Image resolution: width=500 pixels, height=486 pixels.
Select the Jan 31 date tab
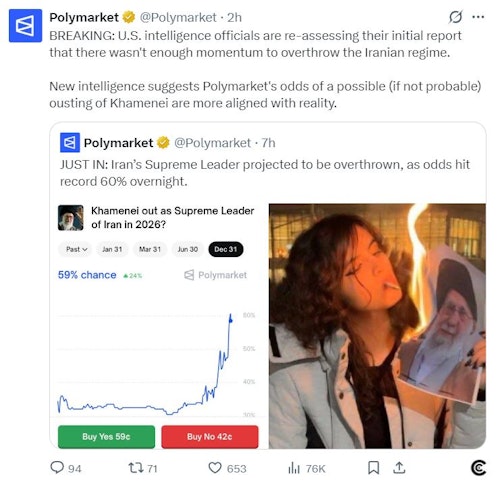point(112,249)
